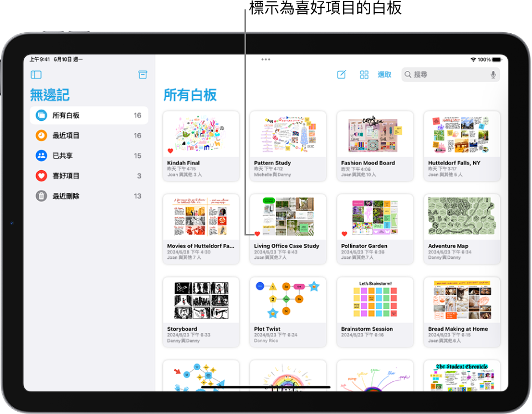Tap the 選取 button
This screenshot has height=414, width=532.
(x=385, y=75)
